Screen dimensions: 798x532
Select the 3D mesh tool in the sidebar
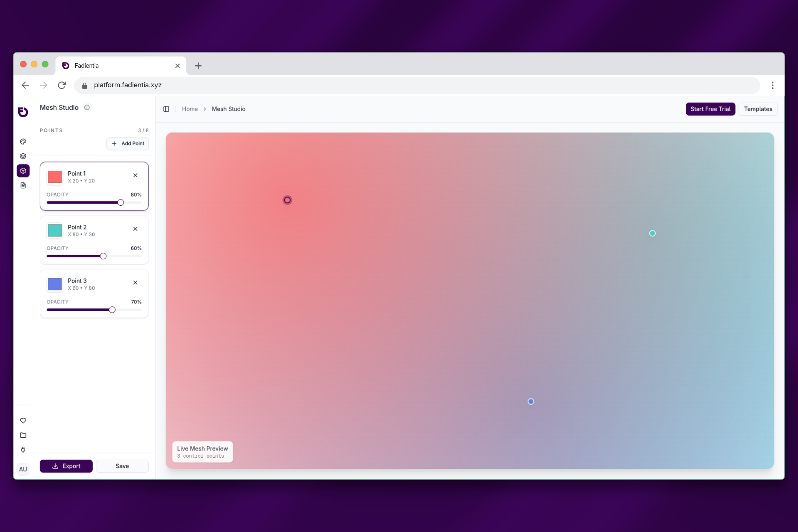23,171
